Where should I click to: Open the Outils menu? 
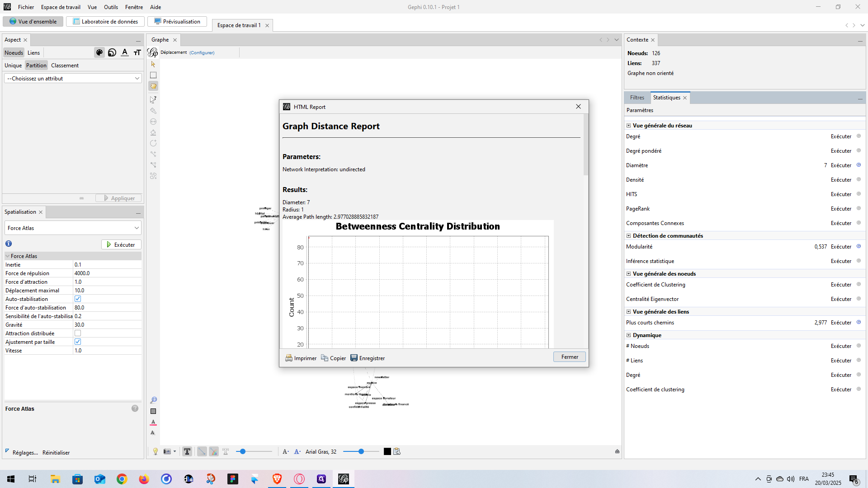coord(111,7)
